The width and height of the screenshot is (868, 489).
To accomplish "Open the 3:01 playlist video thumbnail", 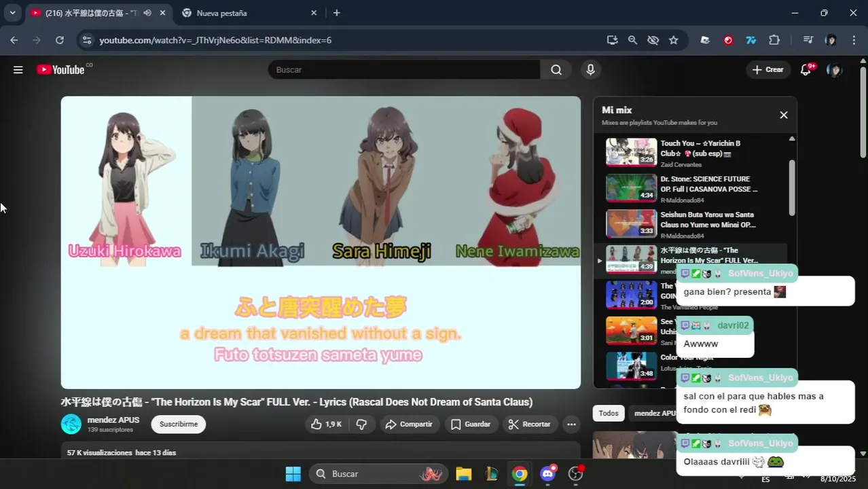I will 631,331.
